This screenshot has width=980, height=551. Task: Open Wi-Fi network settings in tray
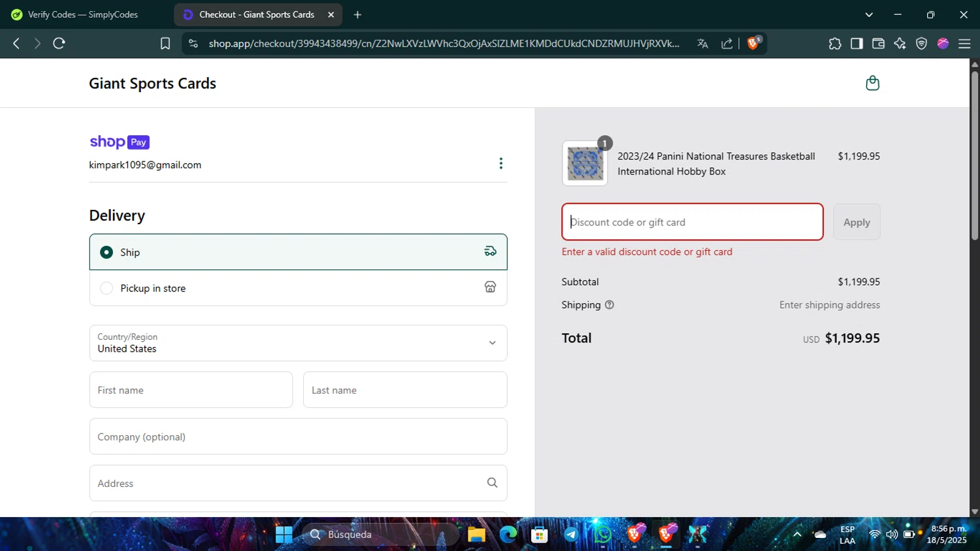pos(874,535)
